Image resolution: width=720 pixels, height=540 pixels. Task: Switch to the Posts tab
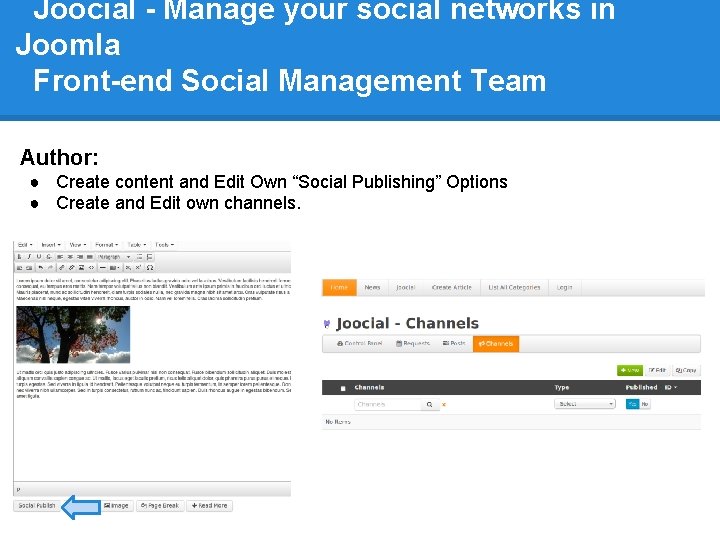(454, 343)
